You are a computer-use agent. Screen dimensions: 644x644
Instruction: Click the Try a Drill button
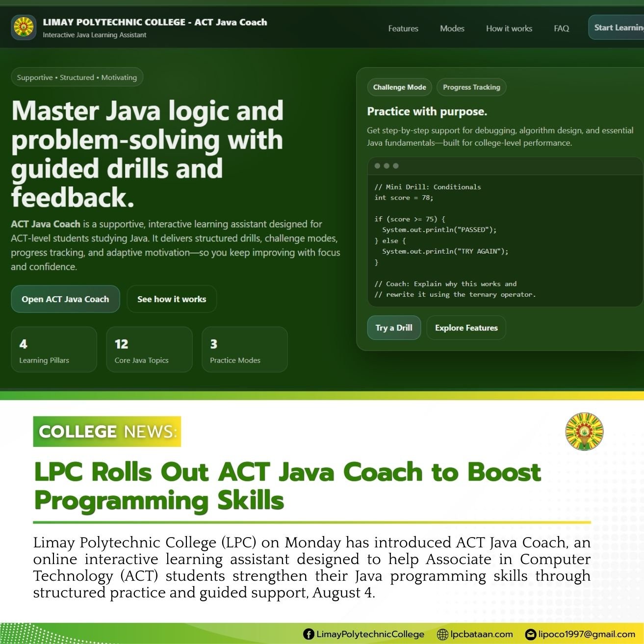[394, 328]
